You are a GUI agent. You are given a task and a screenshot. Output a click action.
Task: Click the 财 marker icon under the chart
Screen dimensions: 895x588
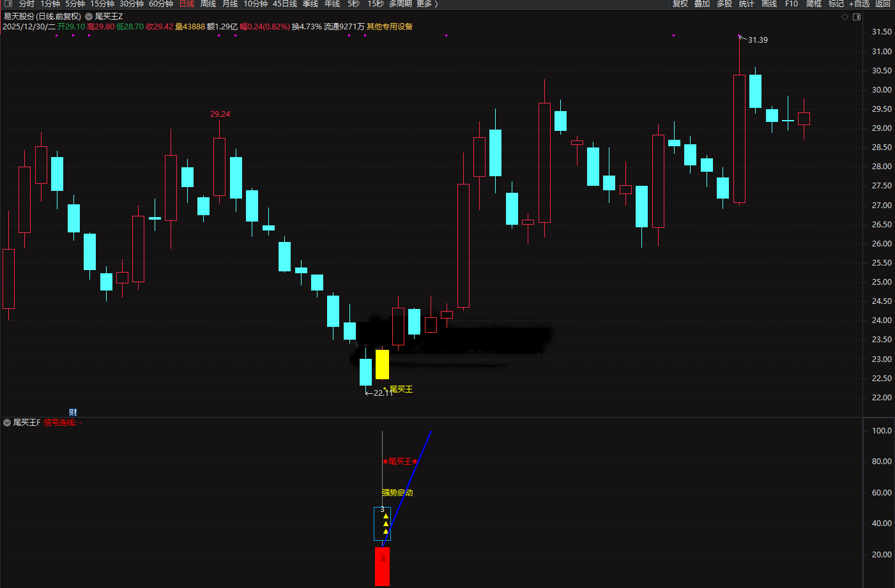click(x=73, y=412)
